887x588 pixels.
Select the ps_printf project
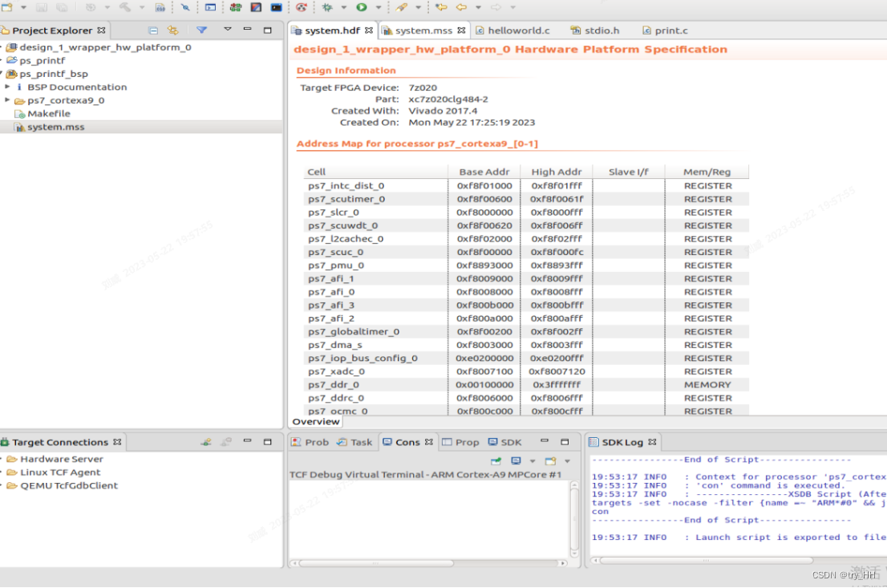(43, 60)
